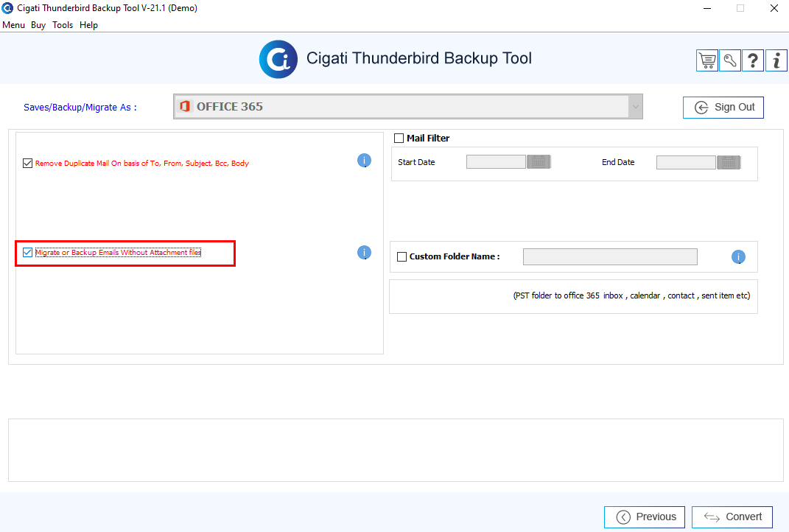
Task: Open the Menu menu
Action: [13, 25]
